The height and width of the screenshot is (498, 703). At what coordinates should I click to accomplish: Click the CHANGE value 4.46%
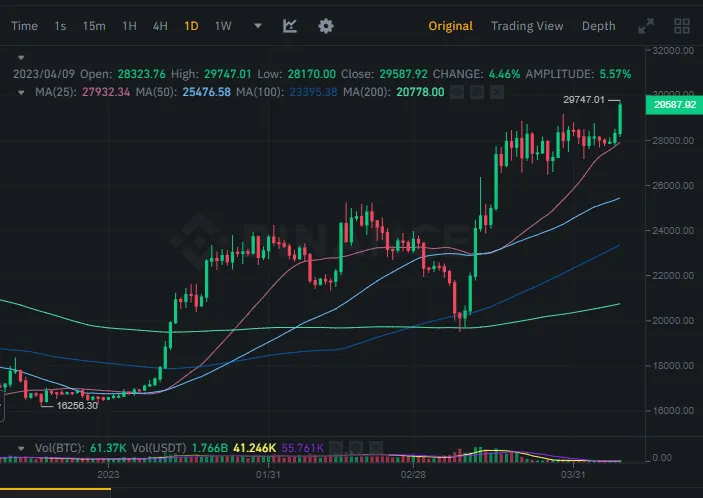(x=504, y=74)
